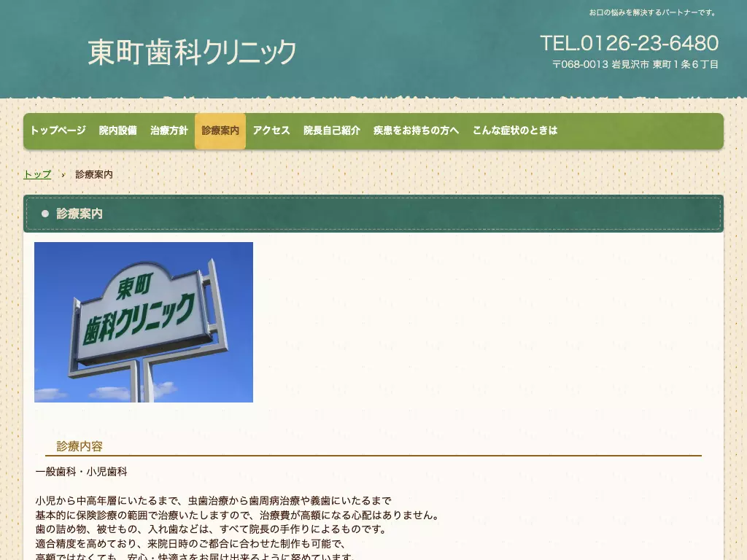Open こんな症状のときは menu item
747x560 pixels.
coord(515,131)
